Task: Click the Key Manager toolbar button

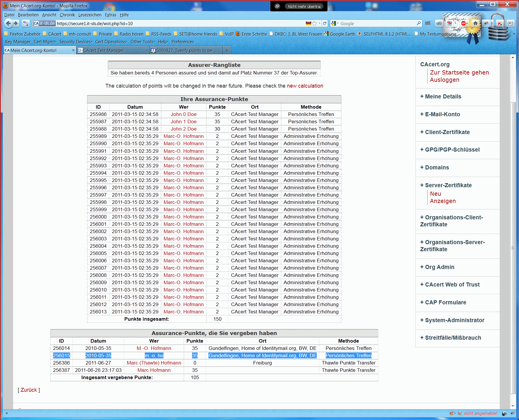Action: tap(18, 42)
